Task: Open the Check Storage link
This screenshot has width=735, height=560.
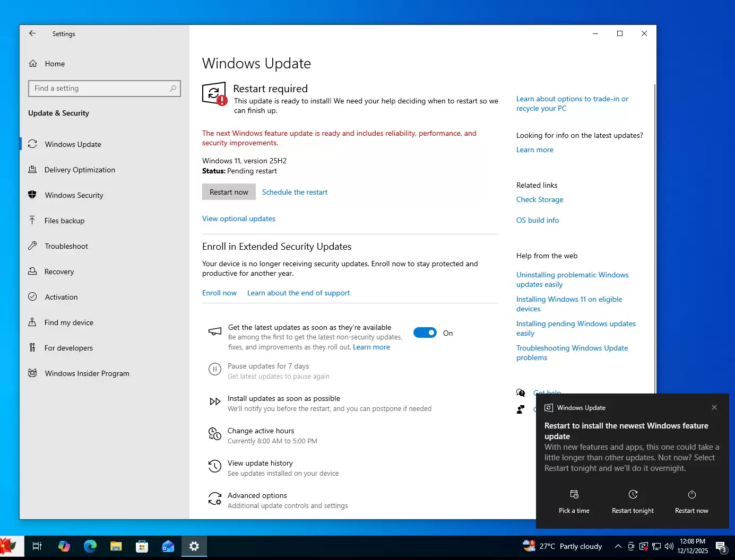Action: click(540, 199)
